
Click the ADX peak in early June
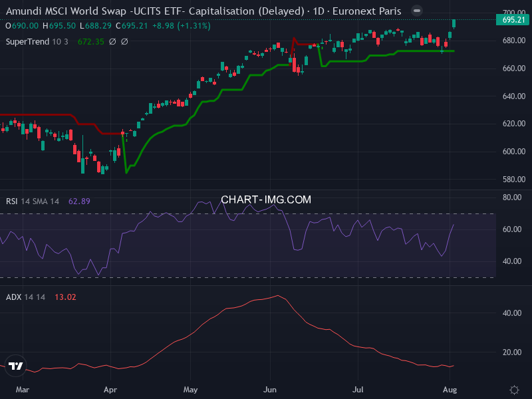point(278,296)
